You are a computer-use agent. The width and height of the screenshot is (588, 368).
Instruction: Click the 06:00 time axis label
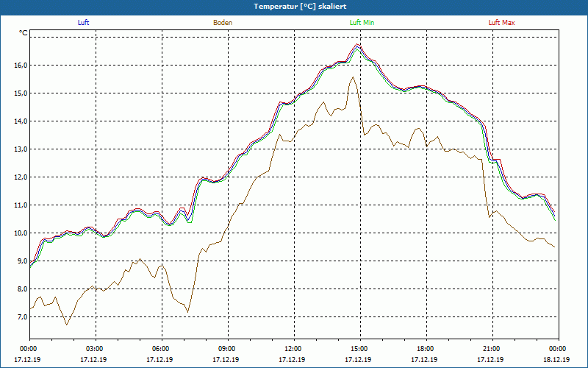click(160, 349)
